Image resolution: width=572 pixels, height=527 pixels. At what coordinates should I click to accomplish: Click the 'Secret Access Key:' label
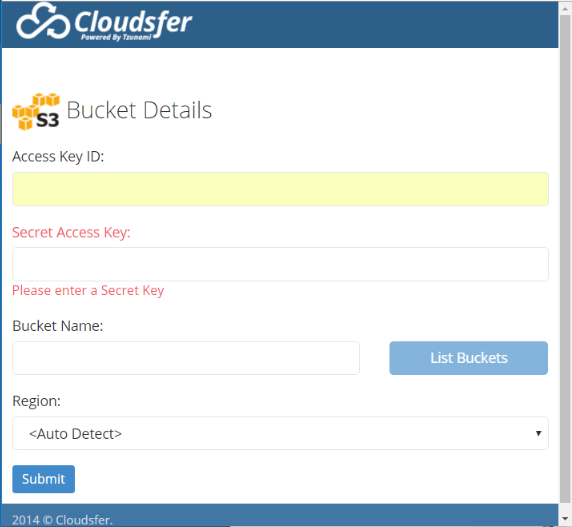71,233
